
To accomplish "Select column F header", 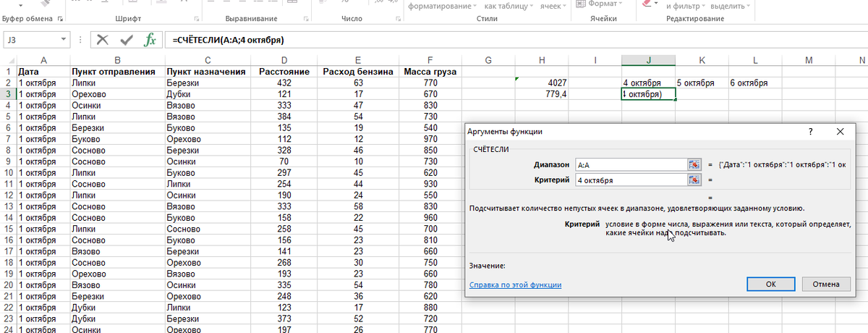I will coord(430,59).
